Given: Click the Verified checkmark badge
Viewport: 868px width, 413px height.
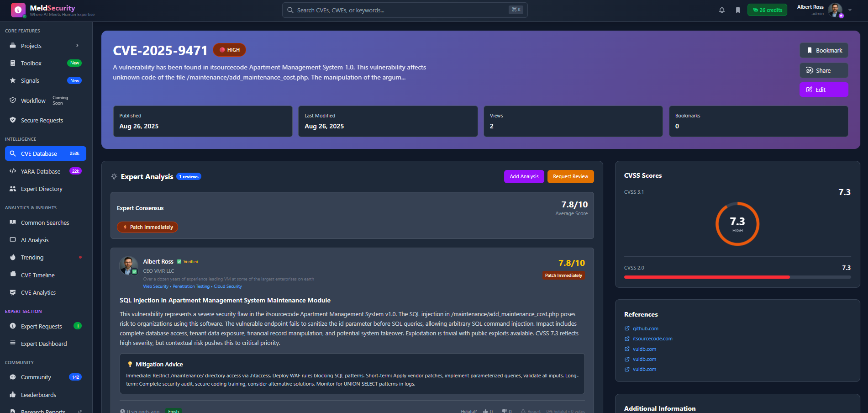Looking at the screenshot, I should [x=188, y=262].
